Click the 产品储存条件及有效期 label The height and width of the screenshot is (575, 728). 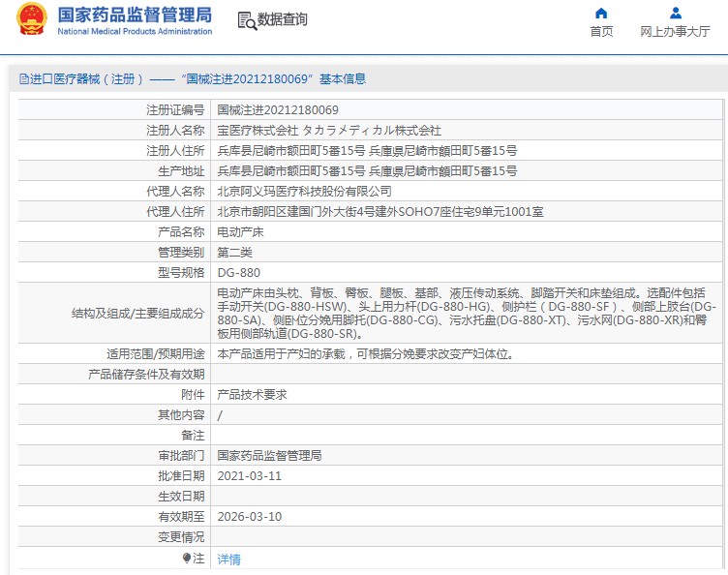tap(146, 374)
